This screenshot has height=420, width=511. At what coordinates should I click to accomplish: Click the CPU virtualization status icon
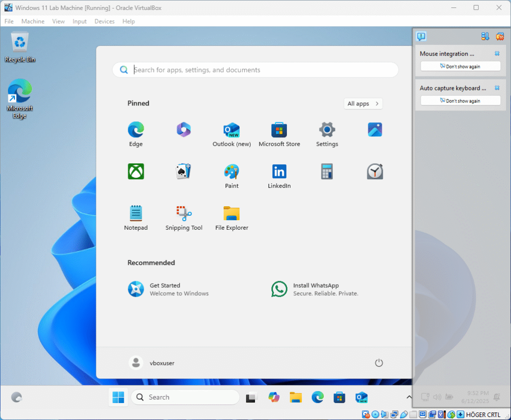(442, 415)
